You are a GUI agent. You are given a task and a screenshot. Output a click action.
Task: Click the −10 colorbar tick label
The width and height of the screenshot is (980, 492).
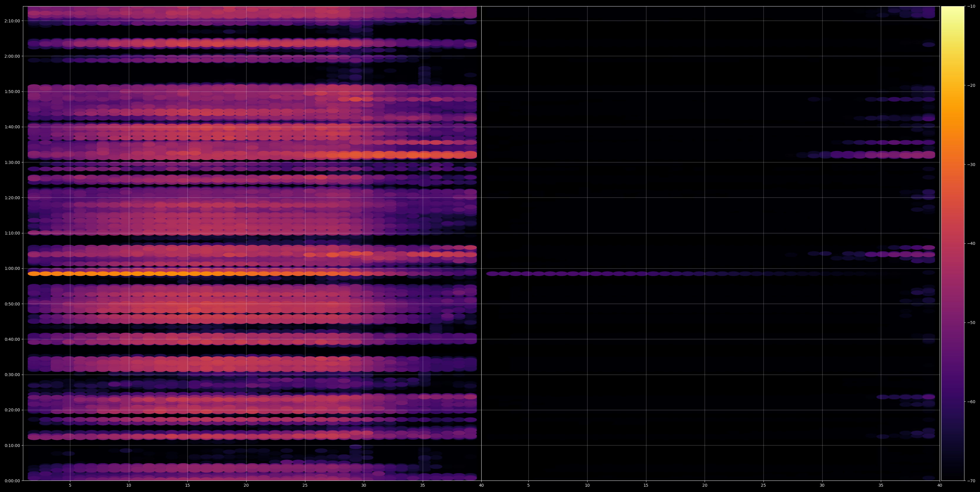[971, 6]
